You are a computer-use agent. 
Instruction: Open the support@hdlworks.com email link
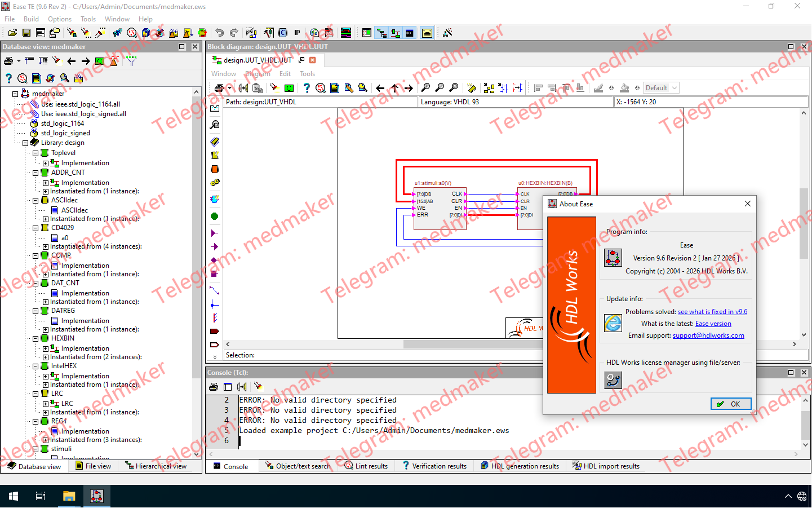(708, 335)
